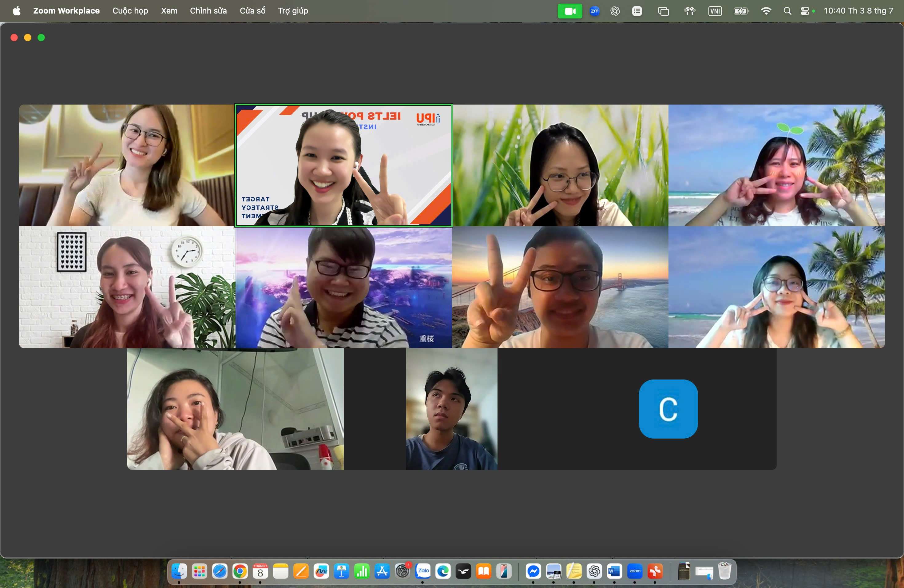904x588 pixels.
Task: Open Books app in the dock
Action: tap(484, 571)
